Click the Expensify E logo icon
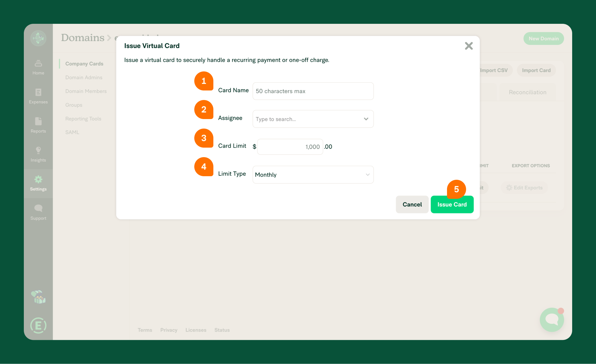The height and width of the screenshot is (364, 596). pyautogui.click(x=38, y=326)
